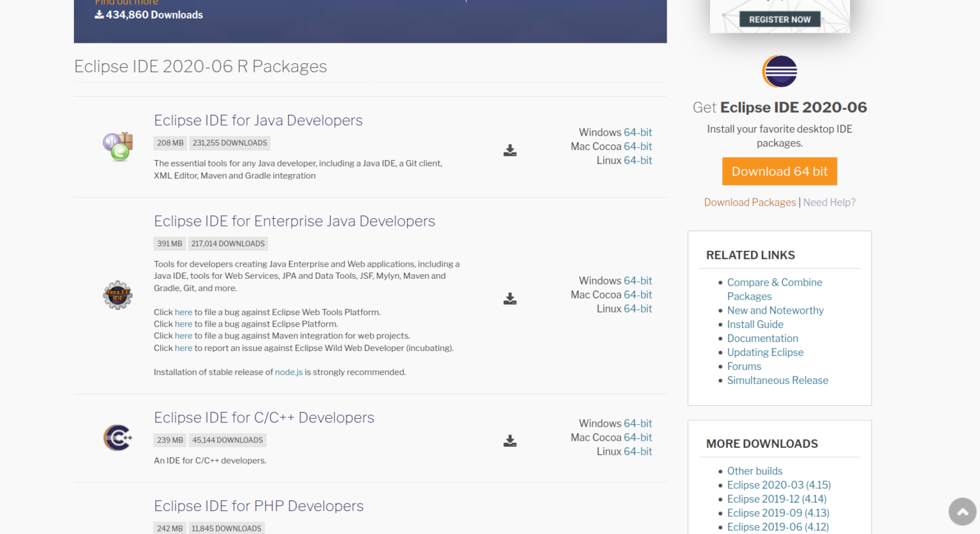
Task: Go to Eclipse 2020-03 (4.15) downloads
Action: pyautogui.click(x=778, y=485)
